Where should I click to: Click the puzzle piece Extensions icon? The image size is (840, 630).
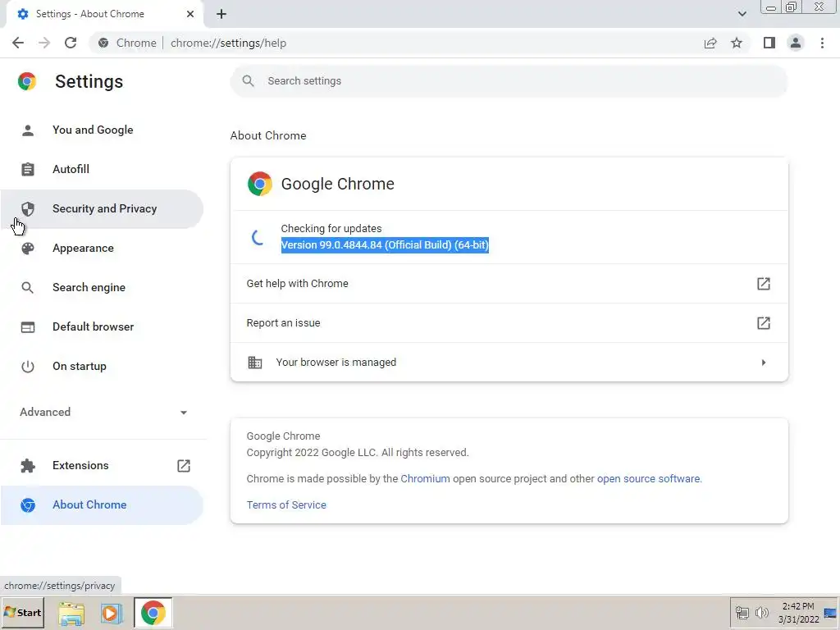28,466
